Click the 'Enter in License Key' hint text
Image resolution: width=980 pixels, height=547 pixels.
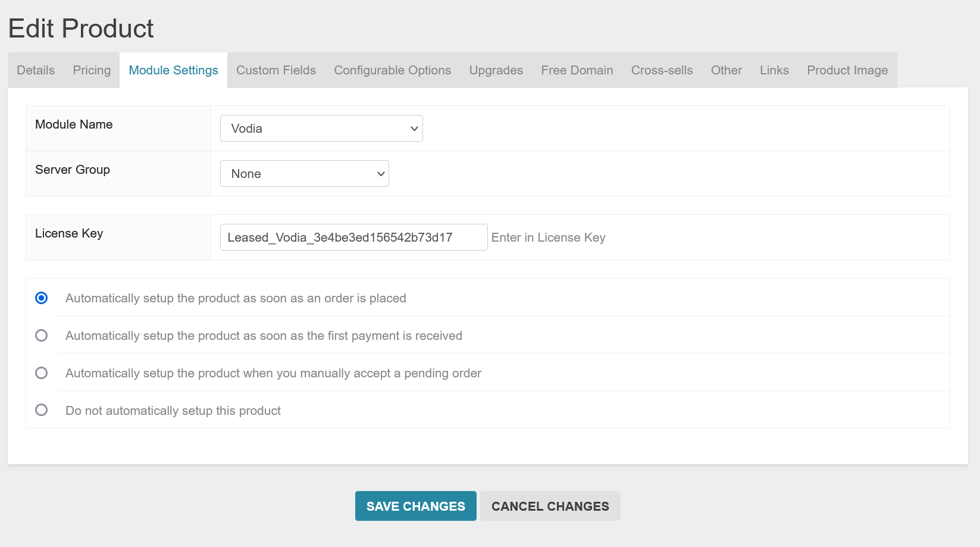(549, 237)
